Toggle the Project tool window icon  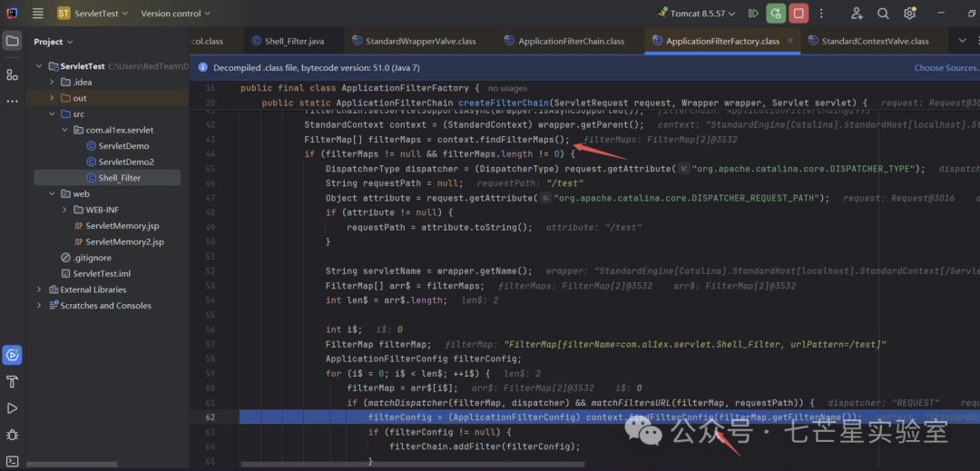(13, 41)
